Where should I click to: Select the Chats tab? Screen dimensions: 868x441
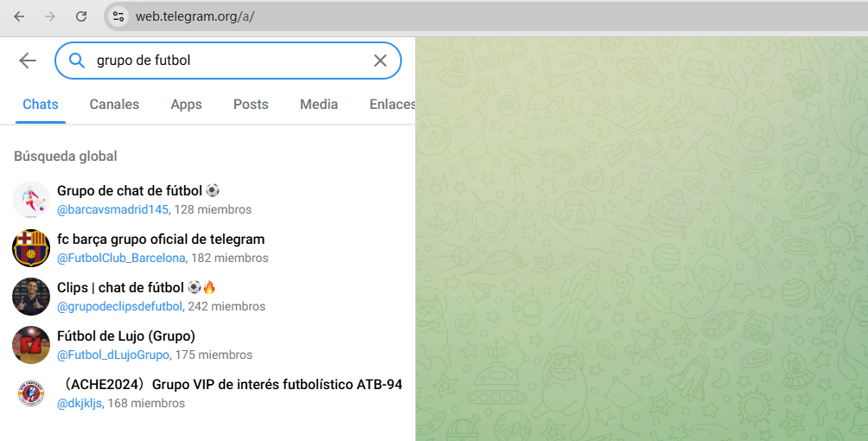click(41, 104)
